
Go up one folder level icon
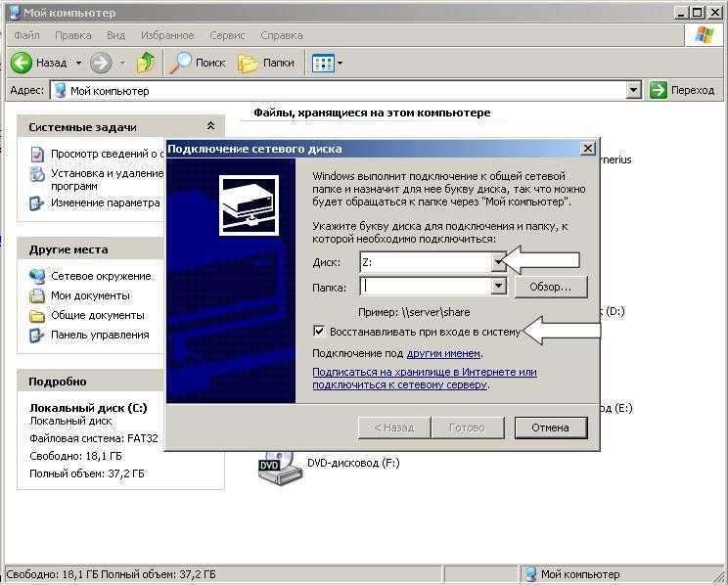coord(146,63)
